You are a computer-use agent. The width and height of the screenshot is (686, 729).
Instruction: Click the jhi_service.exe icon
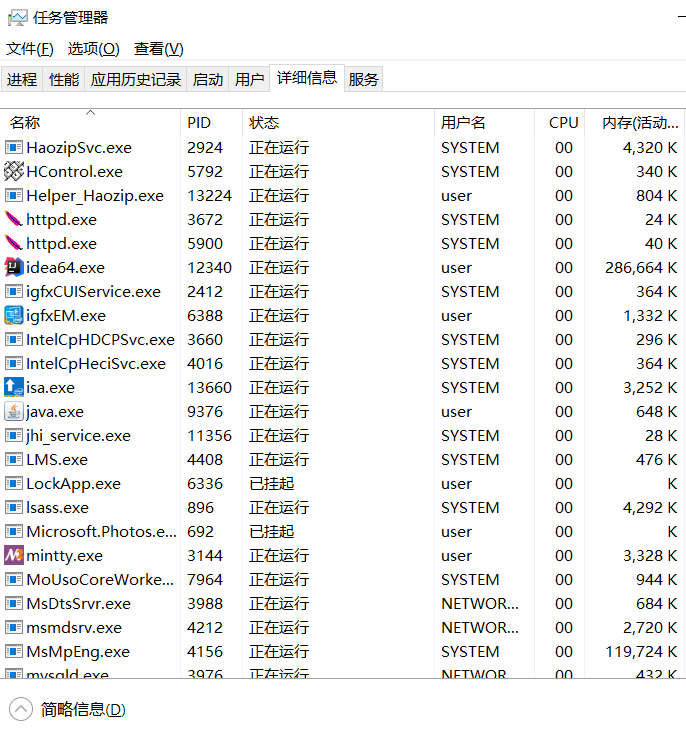point(13,436)
